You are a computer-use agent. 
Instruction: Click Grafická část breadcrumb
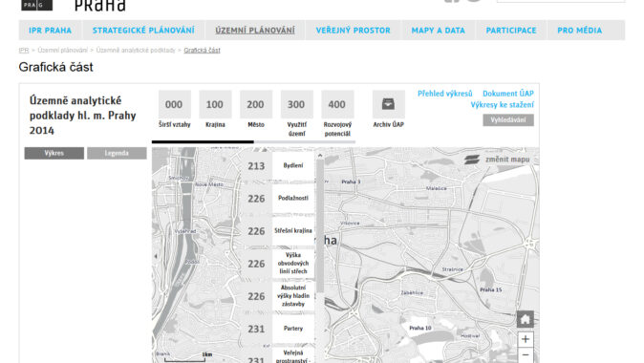tap(202, 50)
